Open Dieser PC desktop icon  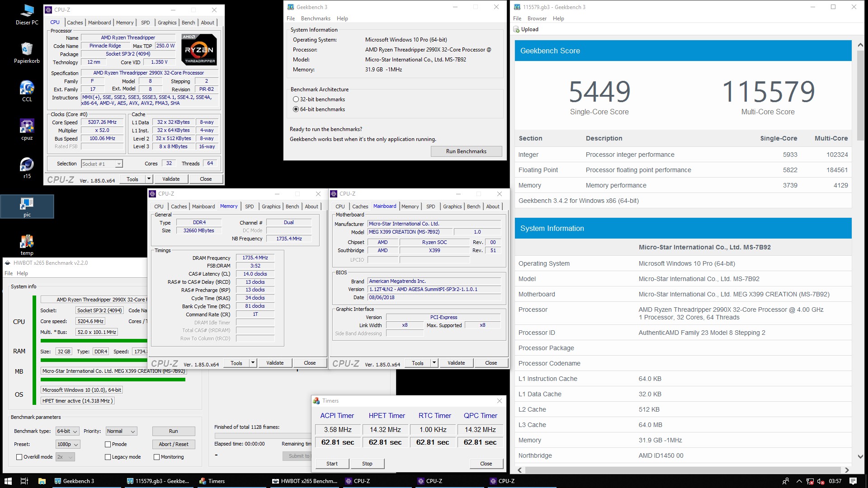[27, 14]
